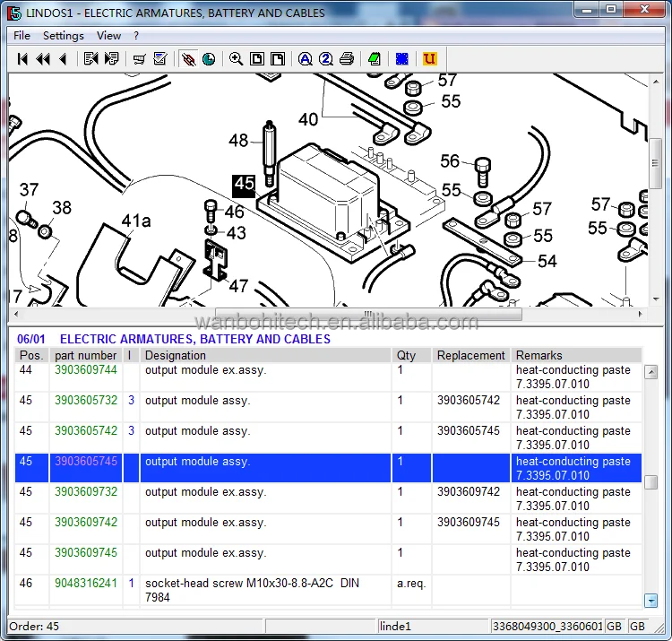This screenshot has height=641, width=672.
Task: Click the Replacement column header
Action: (x=471, y=355)
